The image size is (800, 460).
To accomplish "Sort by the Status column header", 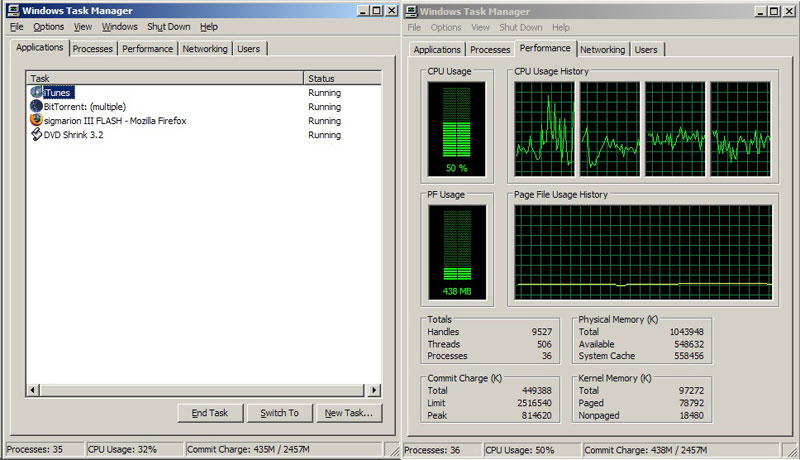I will (342, 79).
